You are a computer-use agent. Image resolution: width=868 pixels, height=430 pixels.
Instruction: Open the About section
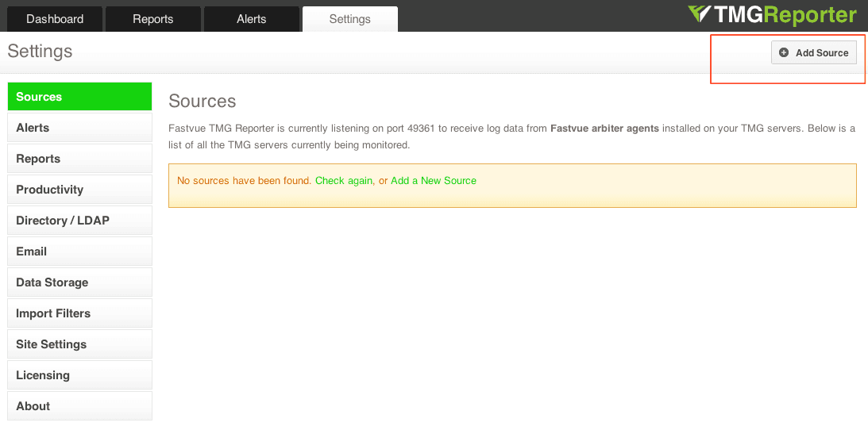pyautogui.click(x=79, y=406)
